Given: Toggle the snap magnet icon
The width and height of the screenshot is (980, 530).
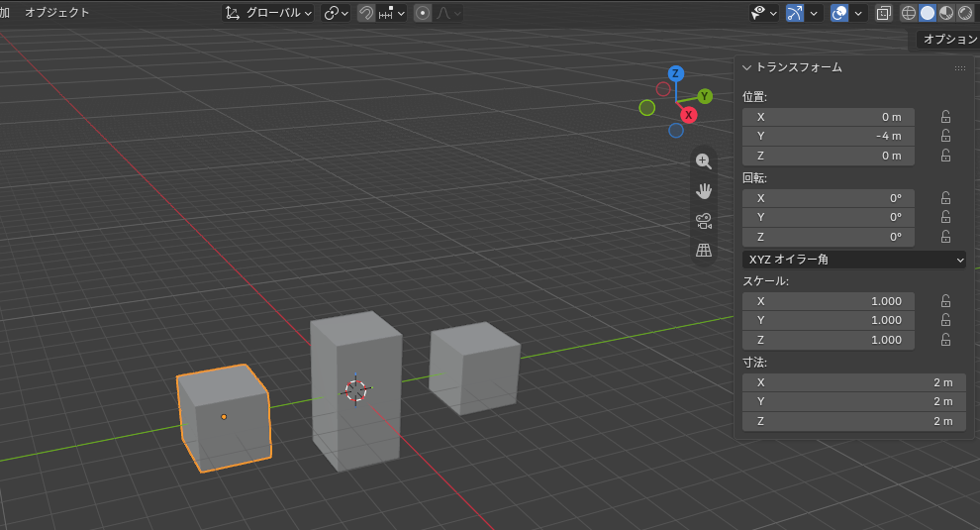Looking at the screenshot, I should point(365,13).
